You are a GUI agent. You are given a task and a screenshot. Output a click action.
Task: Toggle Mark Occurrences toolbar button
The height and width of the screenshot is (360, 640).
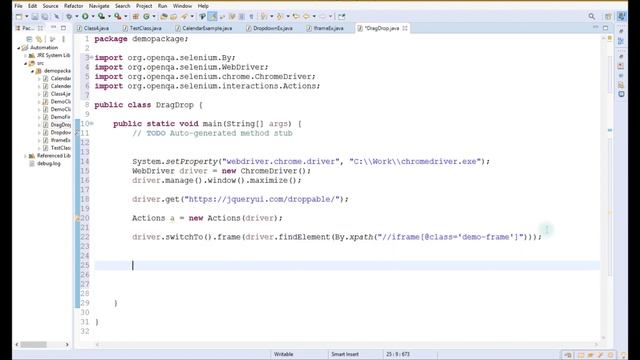tap(213, 16)
